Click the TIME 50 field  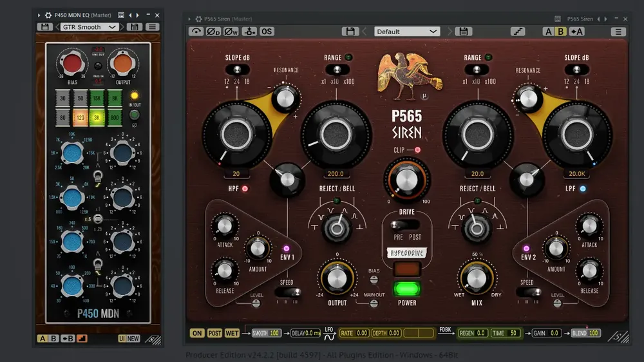[506, 333]
